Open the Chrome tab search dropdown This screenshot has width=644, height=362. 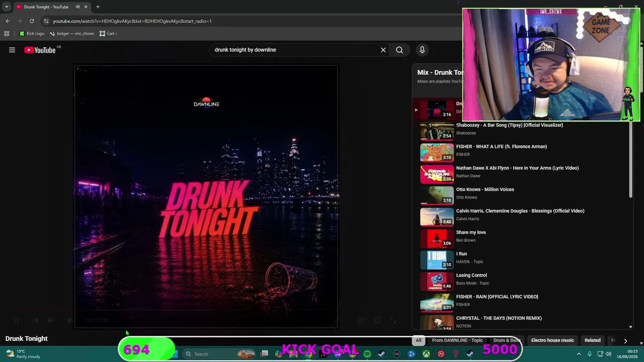(7, 7)
